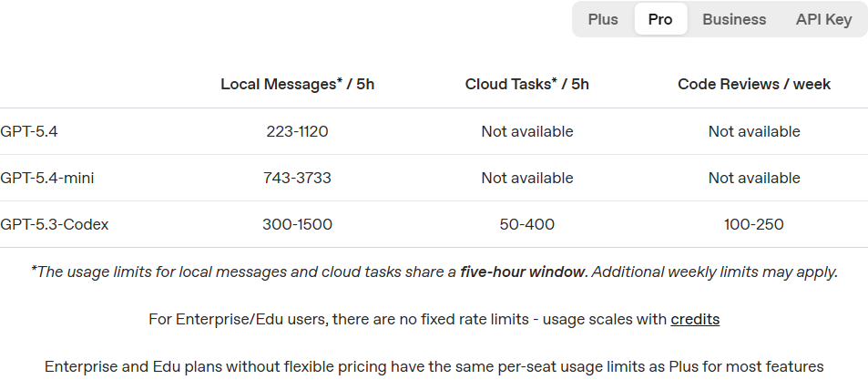
Task: Click the Code Reviews / week header
Action: pos(754,84)
